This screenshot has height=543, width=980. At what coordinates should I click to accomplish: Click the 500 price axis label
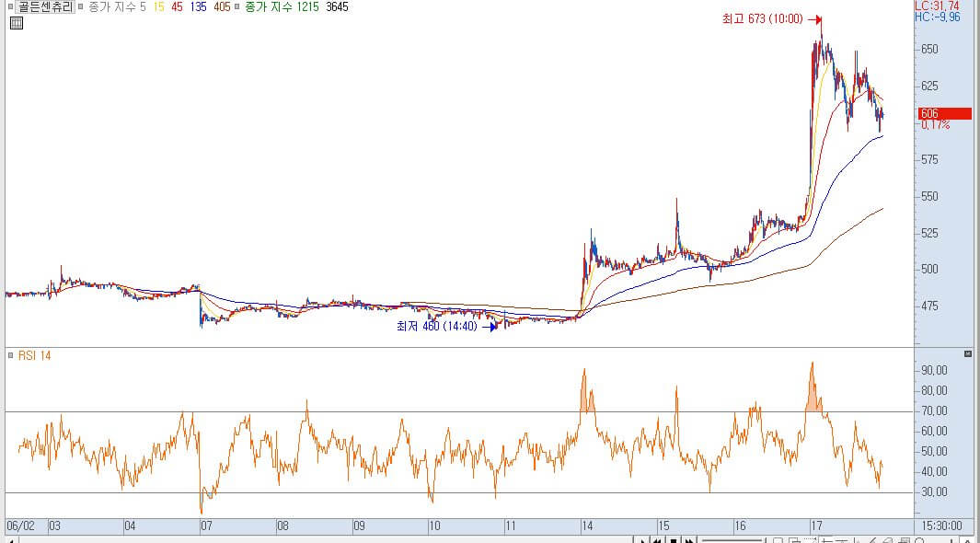tap(929, 270)
